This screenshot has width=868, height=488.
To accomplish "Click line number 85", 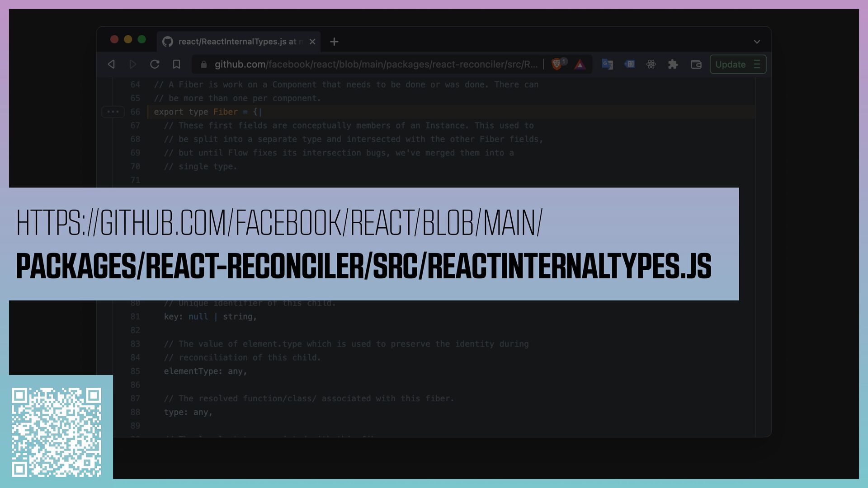I will [136, 371].
